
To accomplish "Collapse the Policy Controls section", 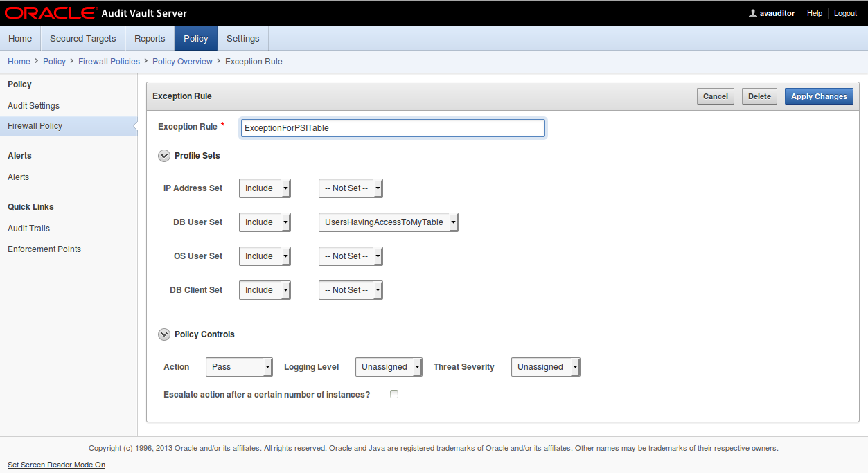I will (x=164, y=334).
